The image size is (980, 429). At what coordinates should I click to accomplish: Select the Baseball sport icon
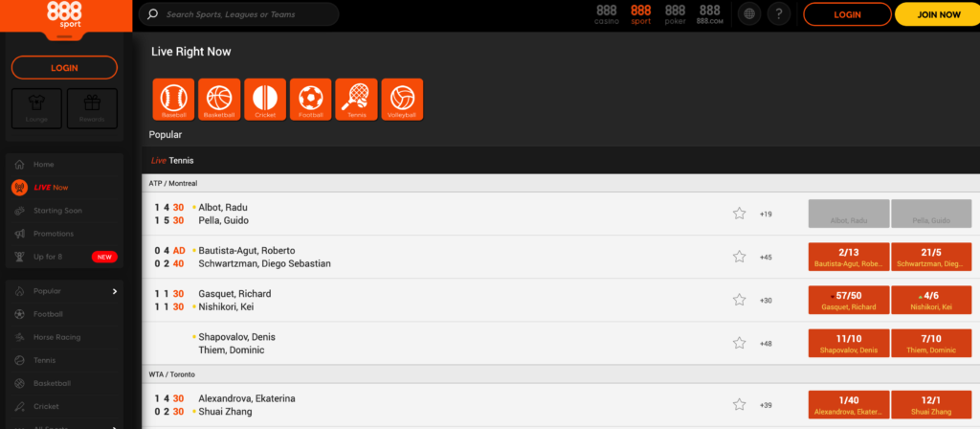point(174,100)
